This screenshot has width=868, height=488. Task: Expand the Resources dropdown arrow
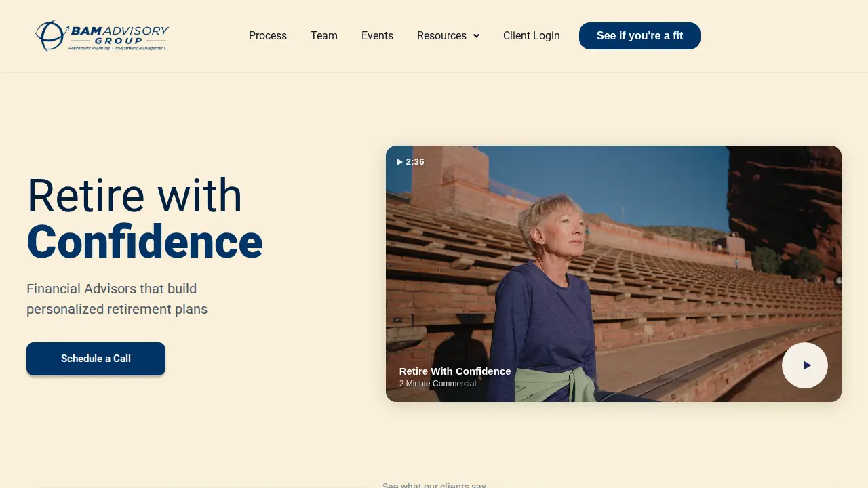476,36
